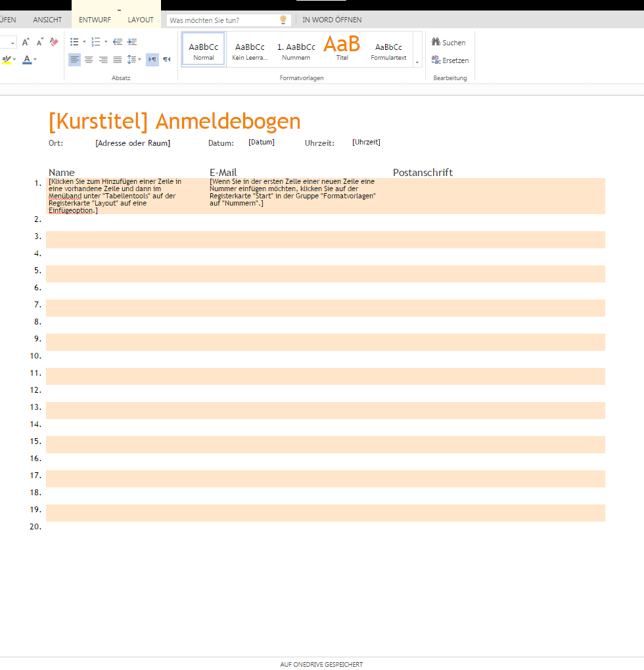Switch to the ENTWURF tab
The width and height of the screenshot is (644, 670).
point(95,20)
